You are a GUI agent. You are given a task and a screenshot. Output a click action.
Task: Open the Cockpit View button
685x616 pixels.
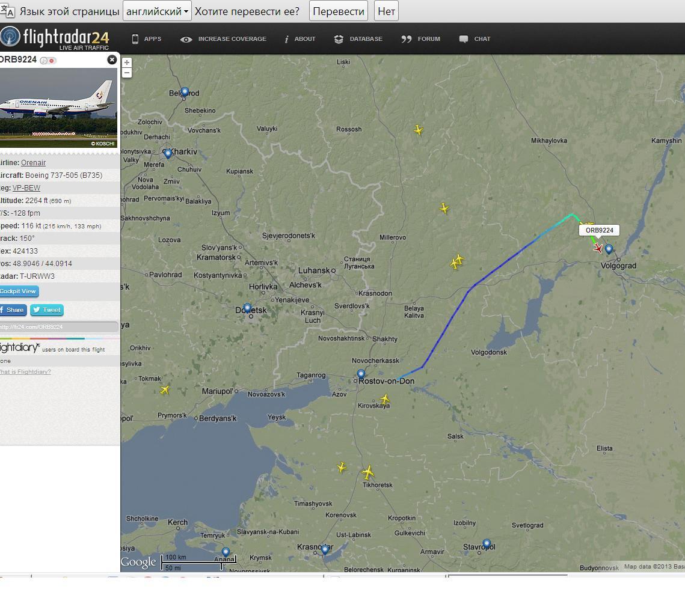[x=19, y=291]
